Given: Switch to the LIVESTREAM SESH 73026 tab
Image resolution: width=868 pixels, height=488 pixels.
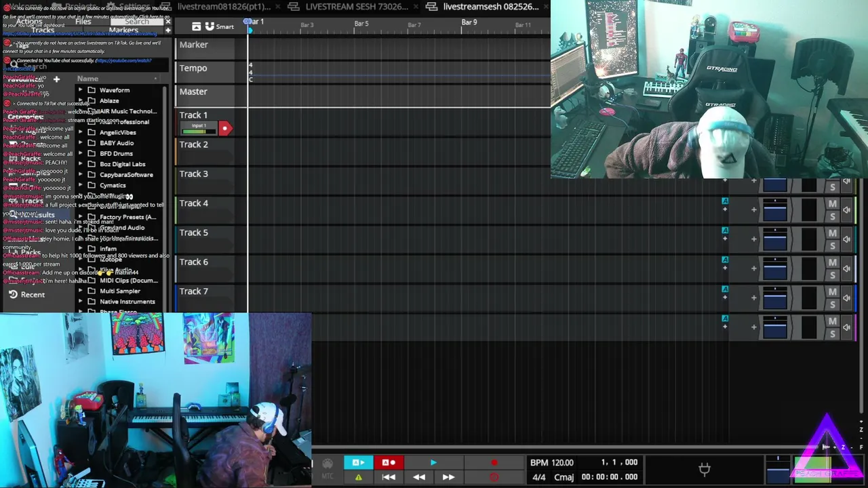Looking at the screenshot, I should [357, 7].
